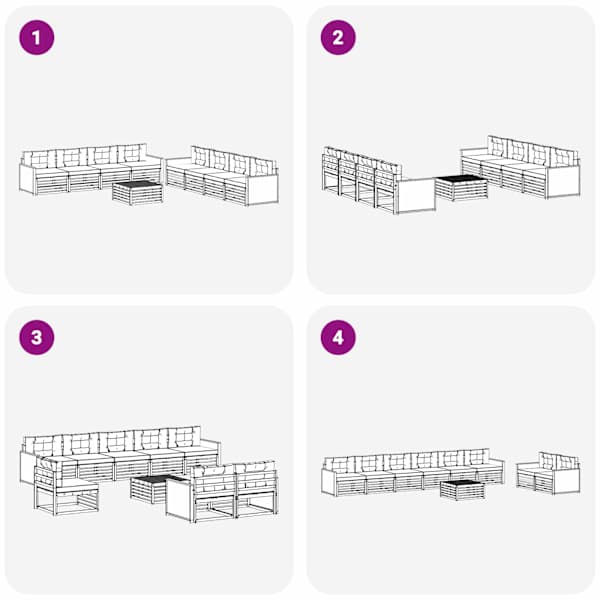Click the long back sofa in layout 3
The width and height of the screenshot is (600, 600).
(120, 454)
